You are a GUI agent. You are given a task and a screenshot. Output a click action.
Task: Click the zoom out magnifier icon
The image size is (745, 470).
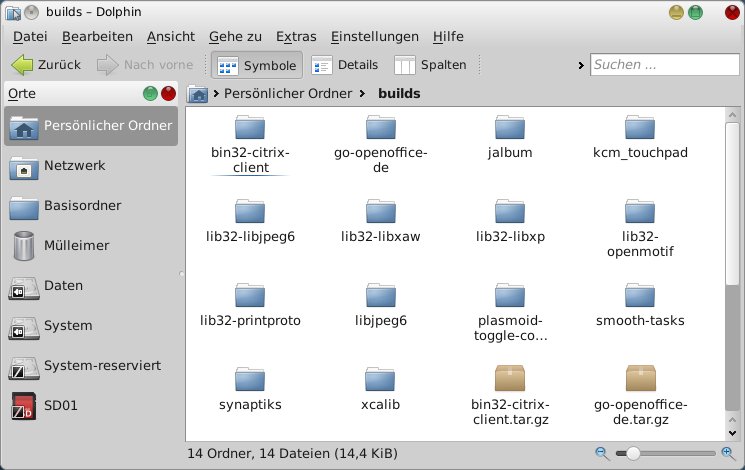click(x=602, y=453)
